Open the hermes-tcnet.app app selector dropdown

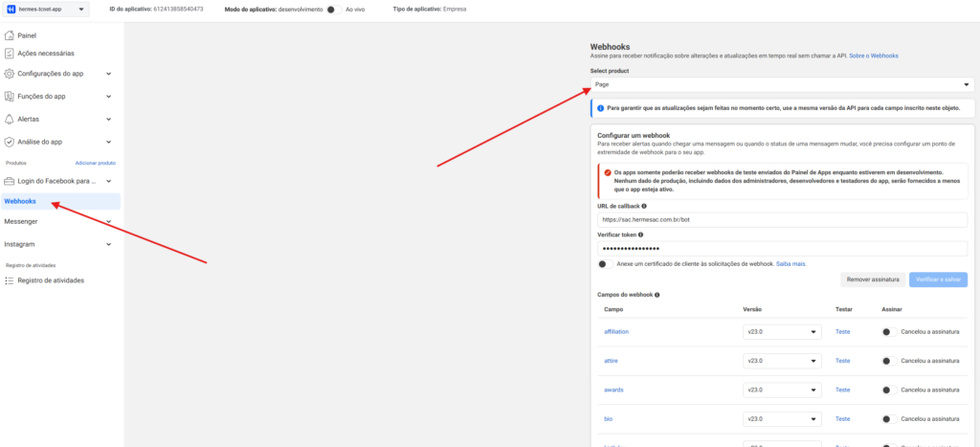pos(46,10)
